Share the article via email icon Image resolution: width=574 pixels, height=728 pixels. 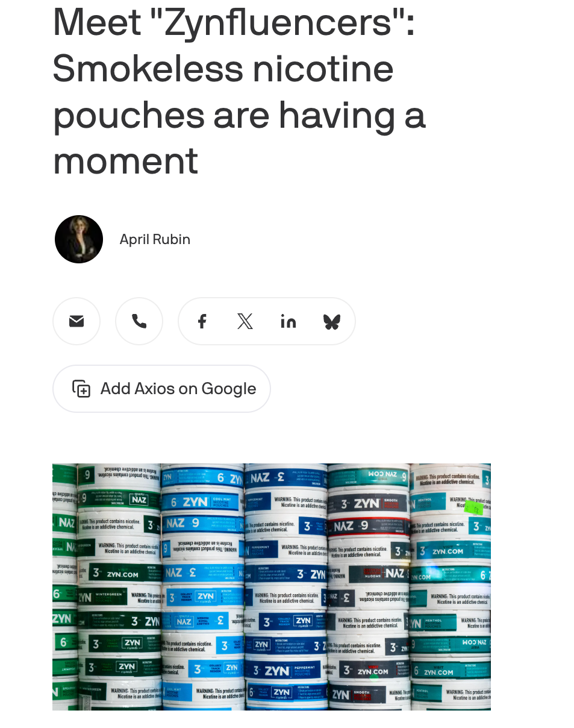(x=76, y=321)
